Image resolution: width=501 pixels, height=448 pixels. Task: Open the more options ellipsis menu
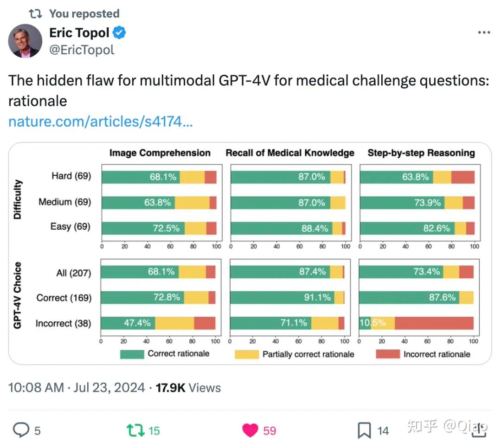tap(484, 32)
